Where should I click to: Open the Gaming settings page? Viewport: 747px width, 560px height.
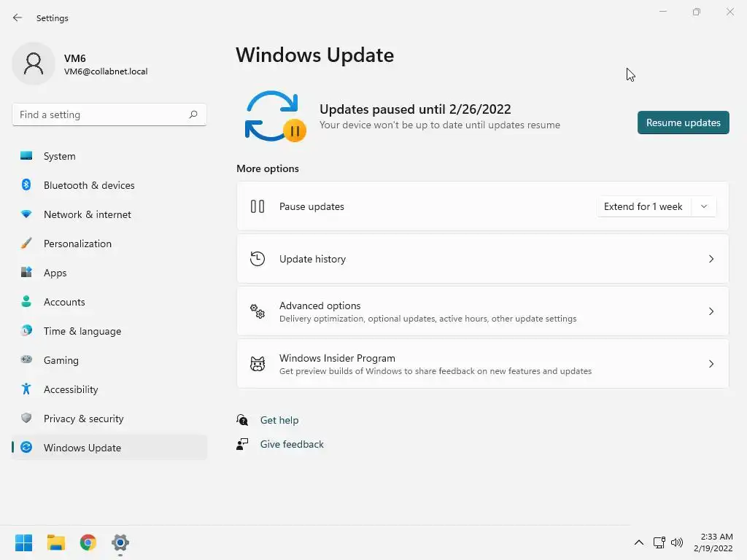[109, 360]
